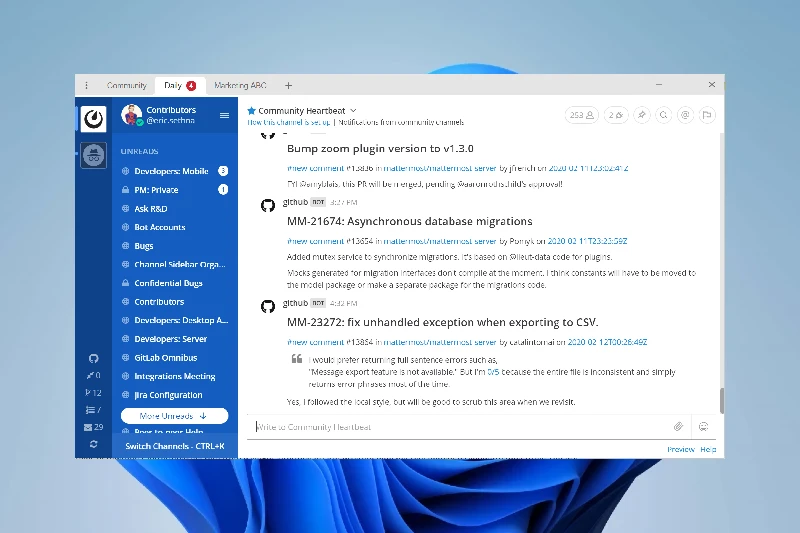The height and width of the screenshot is (533, 800).
Task: Open the Bugs channel
Action: coord(174,246)
